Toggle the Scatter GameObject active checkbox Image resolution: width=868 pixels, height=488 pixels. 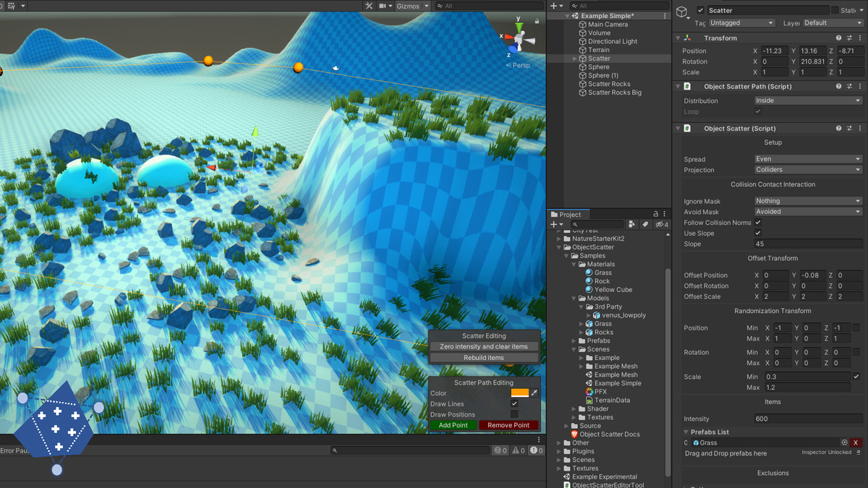[699, 10]
